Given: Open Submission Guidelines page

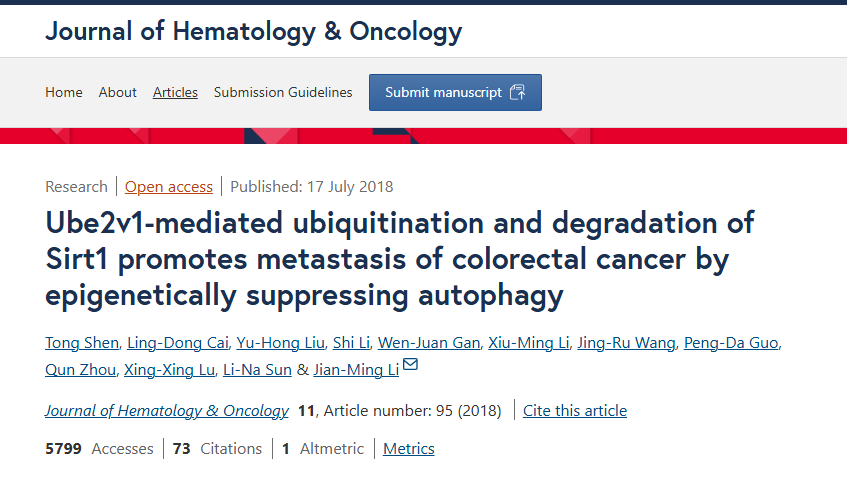Looking at the screenshot, I should (283, 92).
